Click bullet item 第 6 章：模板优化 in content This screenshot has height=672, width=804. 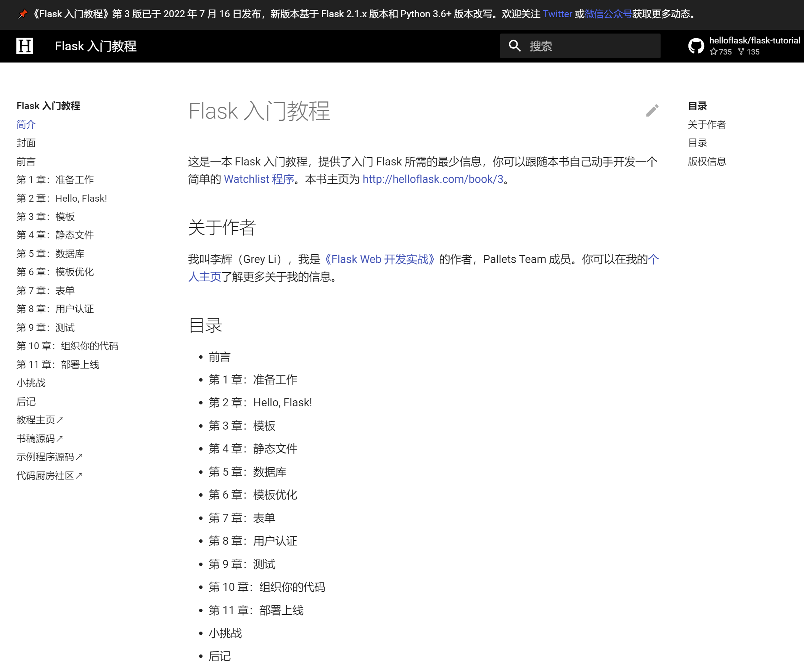253,495
